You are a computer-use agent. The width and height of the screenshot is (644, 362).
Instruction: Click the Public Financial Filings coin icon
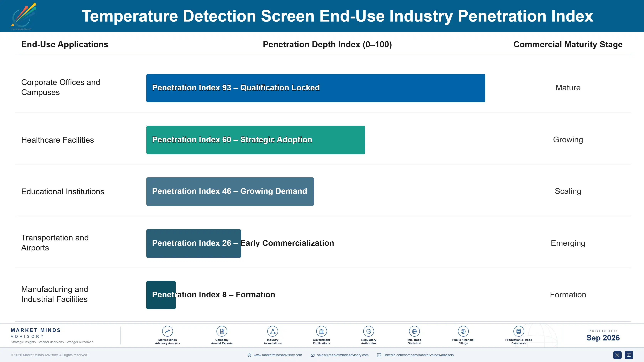point(463,331)
